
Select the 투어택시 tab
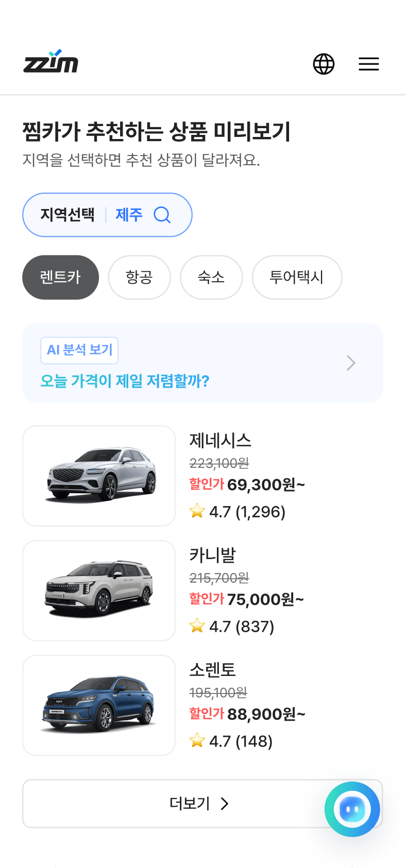click(297, 277)
